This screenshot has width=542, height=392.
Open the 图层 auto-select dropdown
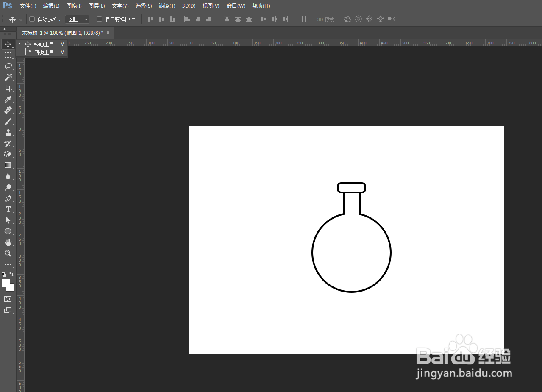pos(77,19)
